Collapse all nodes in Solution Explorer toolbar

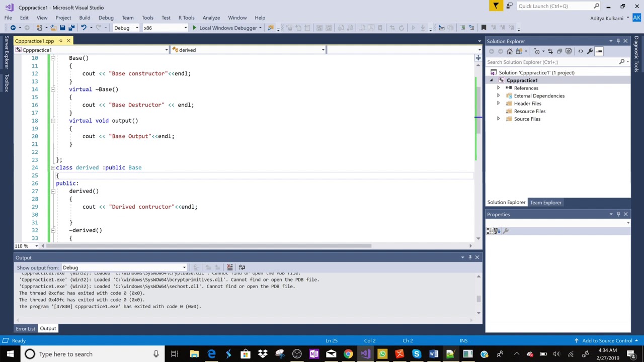(559, 51)
